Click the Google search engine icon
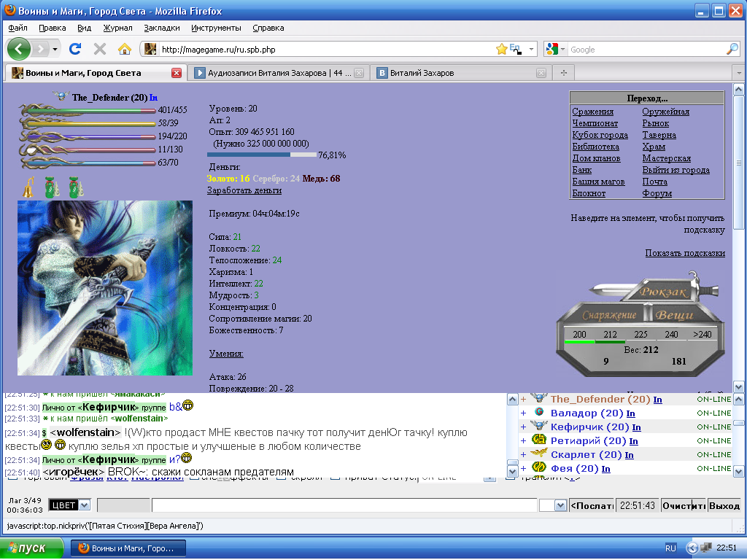This screenshot has height=560, width=747. 552,49
